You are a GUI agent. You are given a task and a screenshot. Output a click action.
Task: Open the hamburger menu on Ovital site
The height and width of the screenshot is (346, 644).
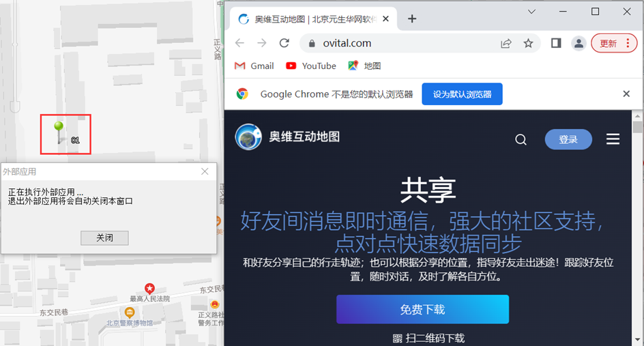point(613,139)
